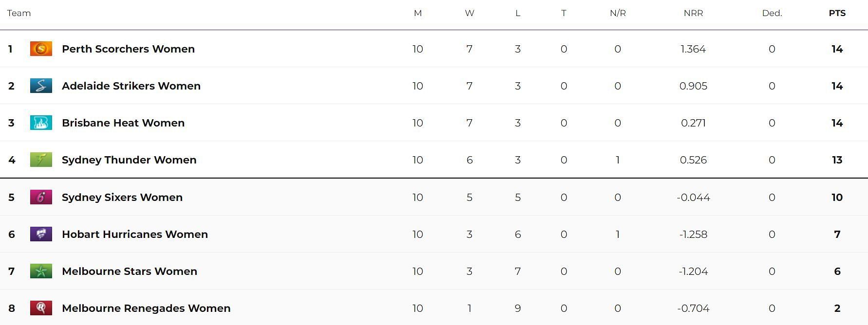The height and width of the screenshot is (325, 868).
Task: Click the Adelaide Strikers Women team logo
Action: point(41,86)
